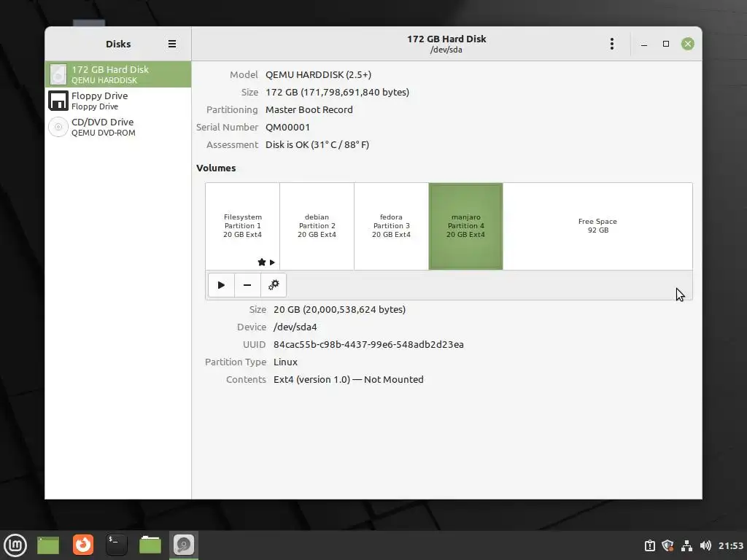The width and height of the screenshot is (747, 560).
Task: Mount the selected partition with play button
Action: (221, 285)
